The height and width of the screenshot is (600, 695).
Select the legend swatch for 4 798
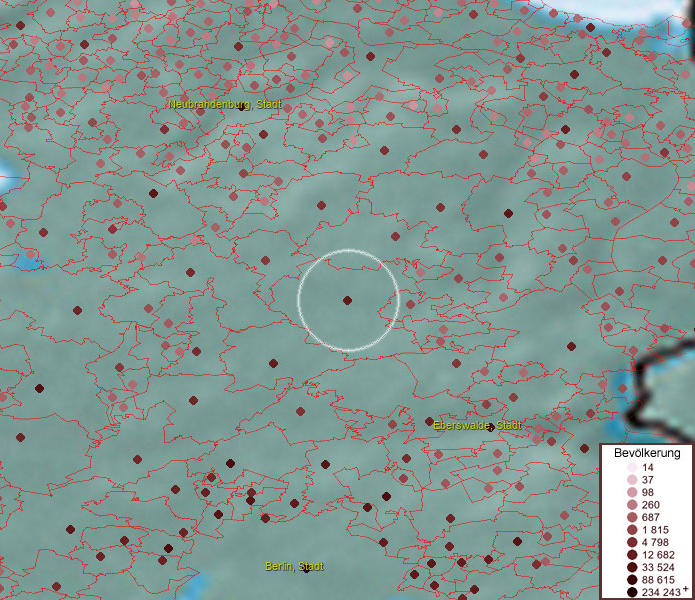[632, 542]
